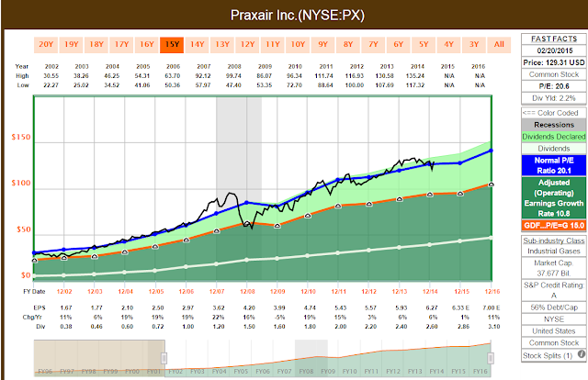Click the 02/20/2015 date

pyautogui.click(x=554, y=50)
